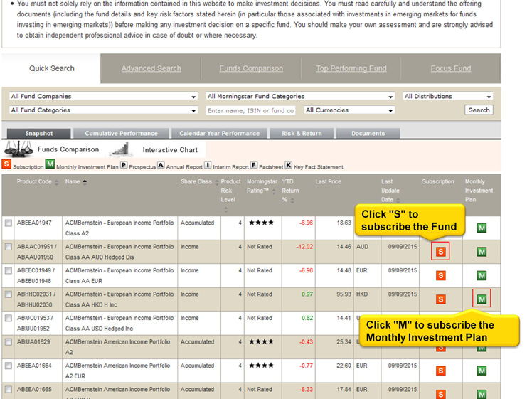Viewport: 532px width, 399px height.
Task: Check the box for ABAAC01951 fund
Action: click(x=9, y=247)
